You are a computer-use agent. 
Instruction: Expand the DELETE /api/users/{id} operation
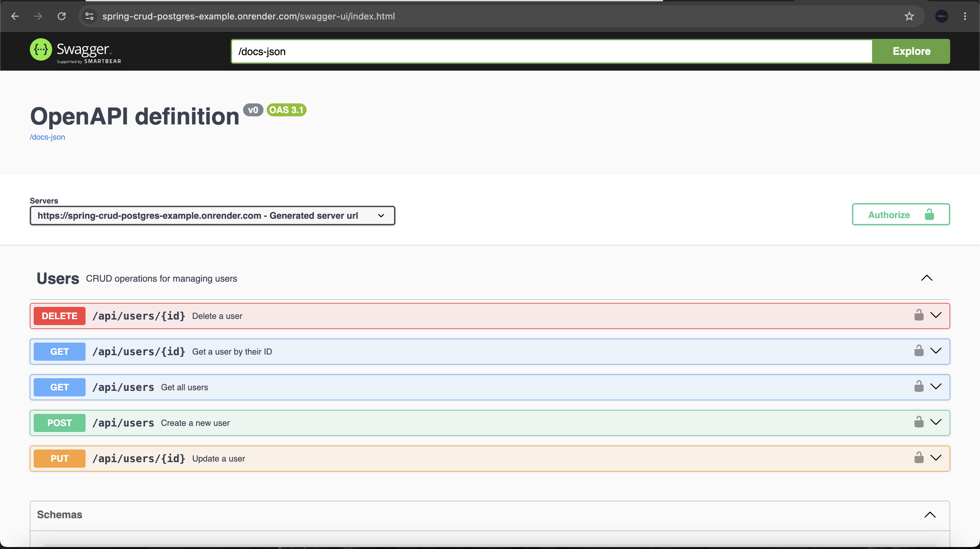[936, 315]
